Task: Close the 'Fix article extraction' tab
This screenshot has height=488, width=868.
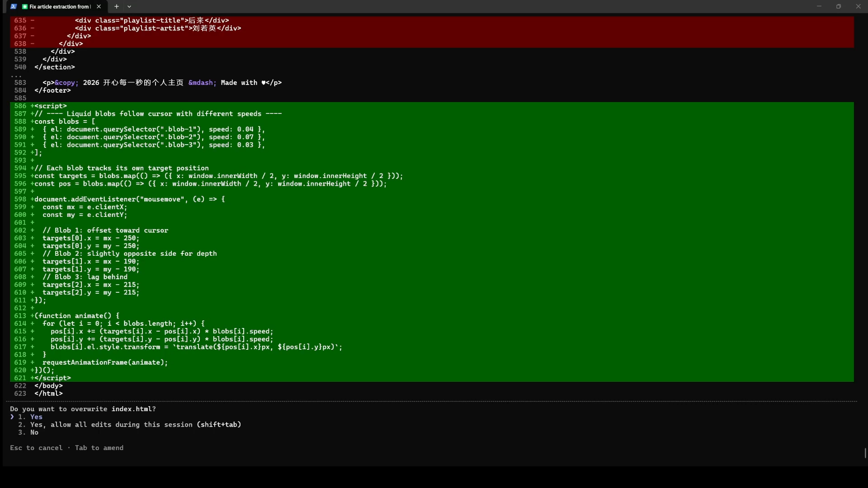Action: (99, 6)
